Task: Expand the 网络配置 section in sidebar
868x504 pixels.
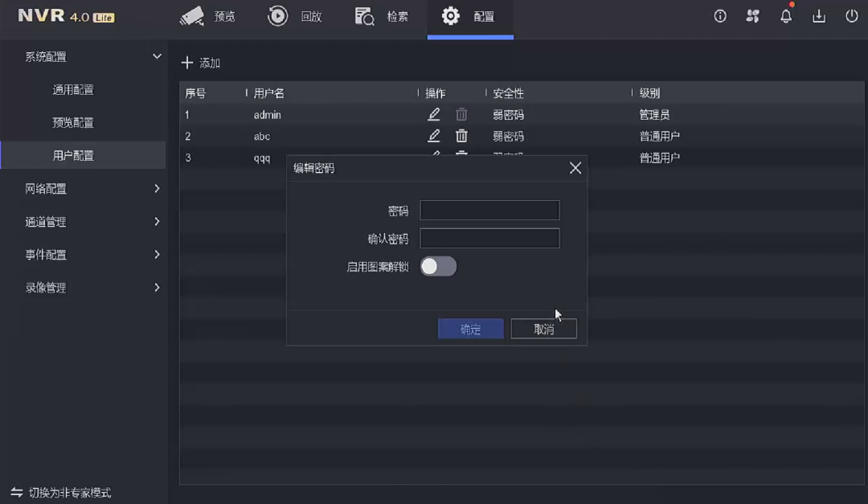Action: coord(84,189)
